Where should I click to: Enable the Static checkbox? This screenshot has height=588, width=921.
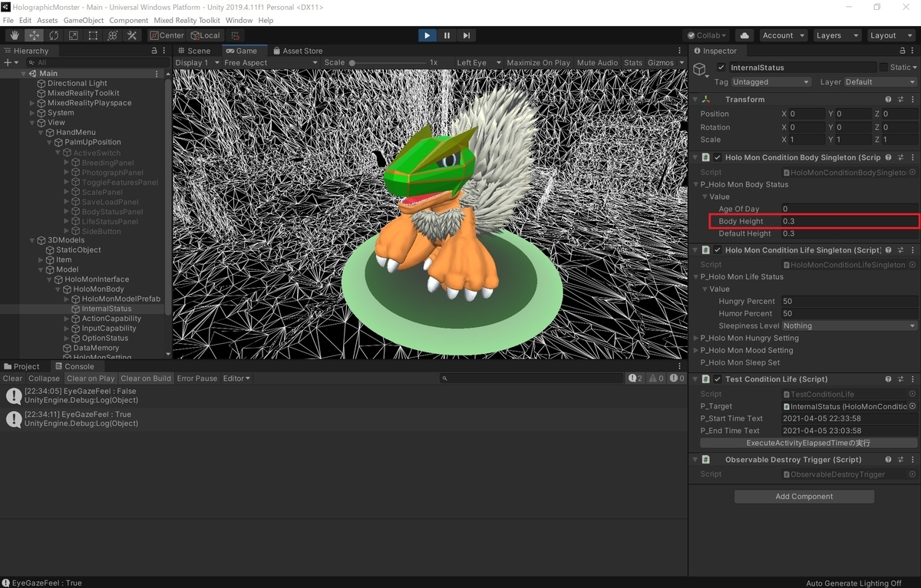(x=883, y=68)
